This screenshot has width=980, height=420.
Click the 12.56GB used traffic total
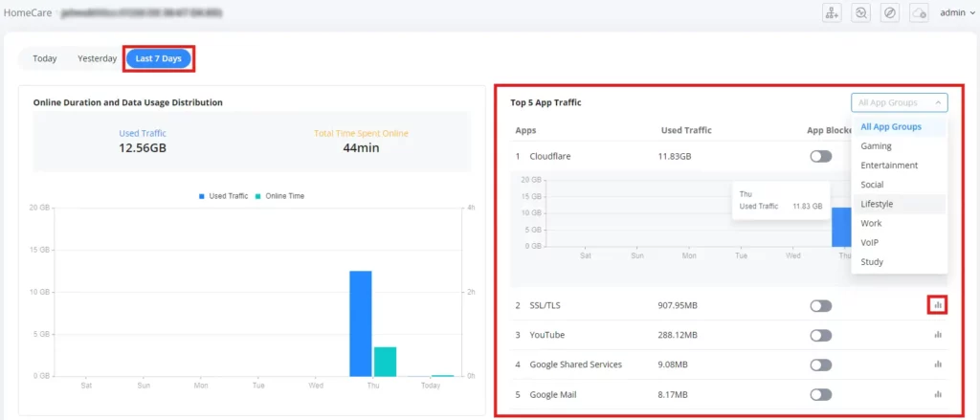click(143, 148)
